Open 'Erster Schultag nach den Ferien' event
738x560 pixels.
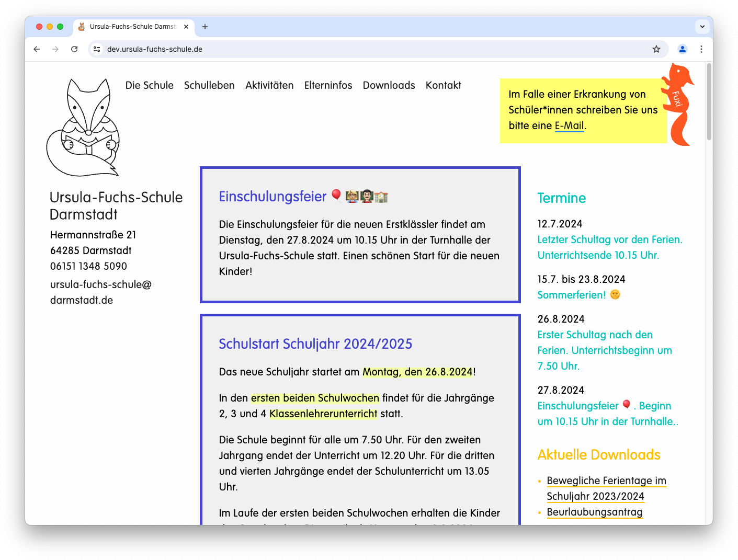tap(605, 350)
